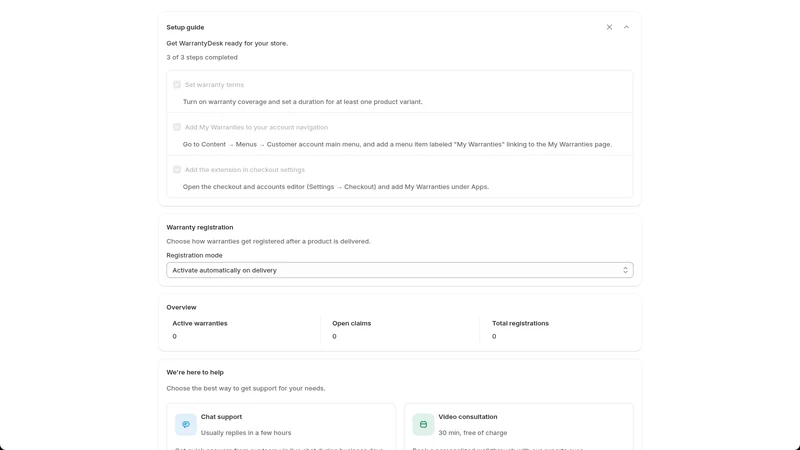The width and height of the screenshot is (800, 450).
Task: Toggle the Add the extension in checkout checkbox
Action: coord(177,169)
